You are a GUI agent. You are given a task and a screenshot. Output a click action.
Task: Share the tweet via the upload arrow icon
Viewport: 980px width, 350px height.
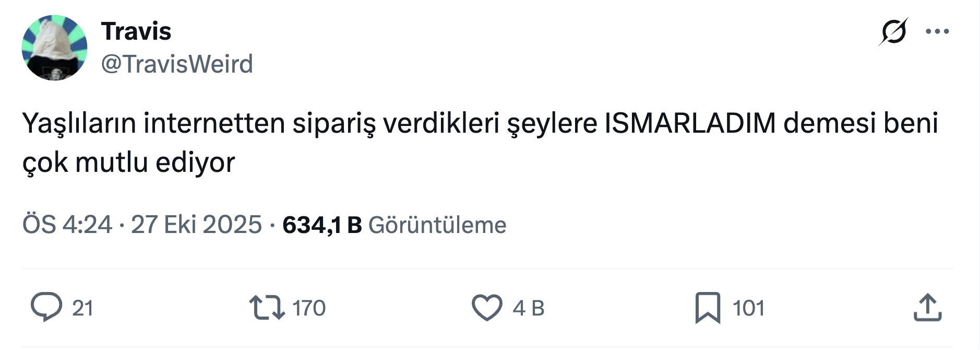coord(927,307)
